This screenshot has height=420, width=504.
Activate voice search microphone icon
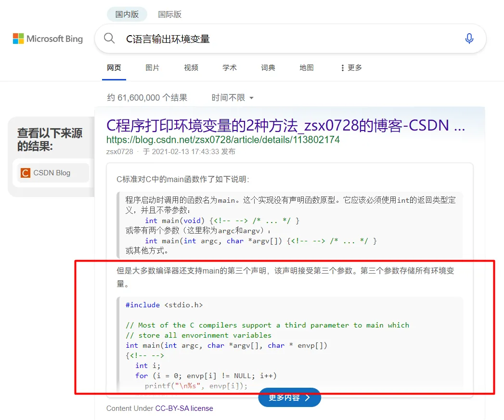tap(469, 39)
